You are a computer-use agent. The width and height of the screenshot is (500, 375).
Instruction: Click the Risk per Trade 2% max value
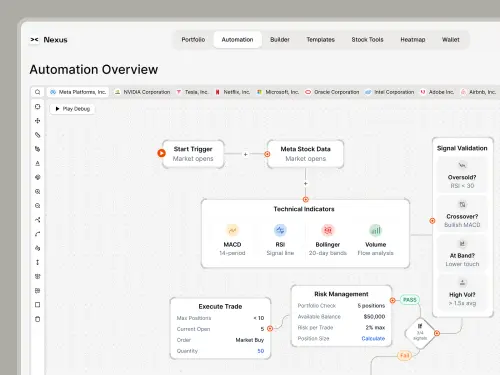(375, 328)
